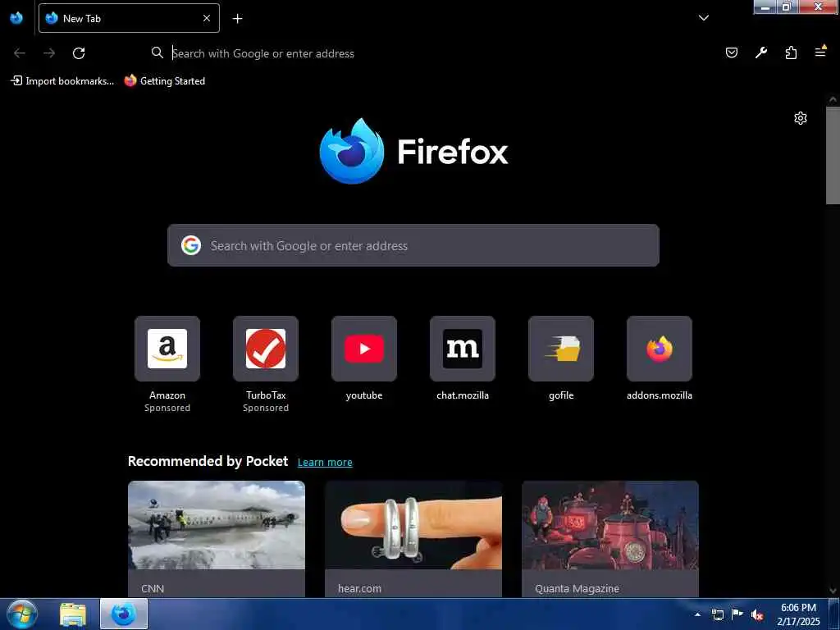Reload the current page

pos(79,53)
